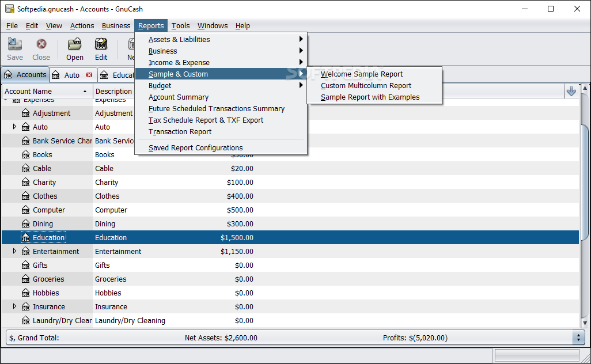The image size is (591, 364).
Task: Open the Income & Expense submenu
Action: pyautogui.click(x=221, y=63)
